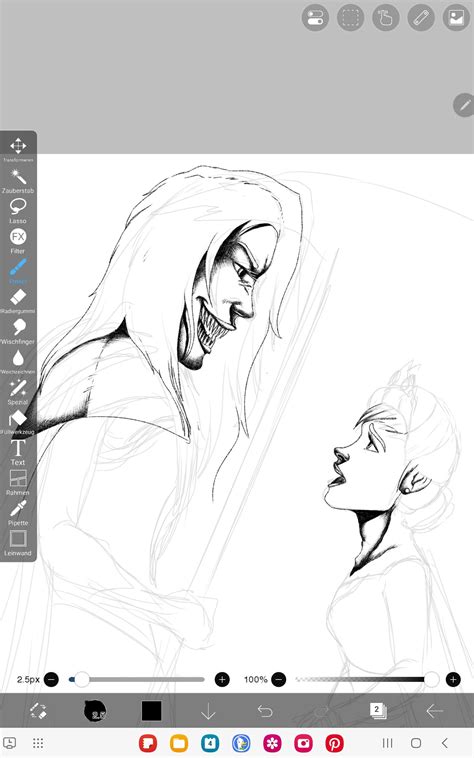This screenshot has width=474, height=758.
Task: Toggle the dashed selection area button
Action: point(350,18)
